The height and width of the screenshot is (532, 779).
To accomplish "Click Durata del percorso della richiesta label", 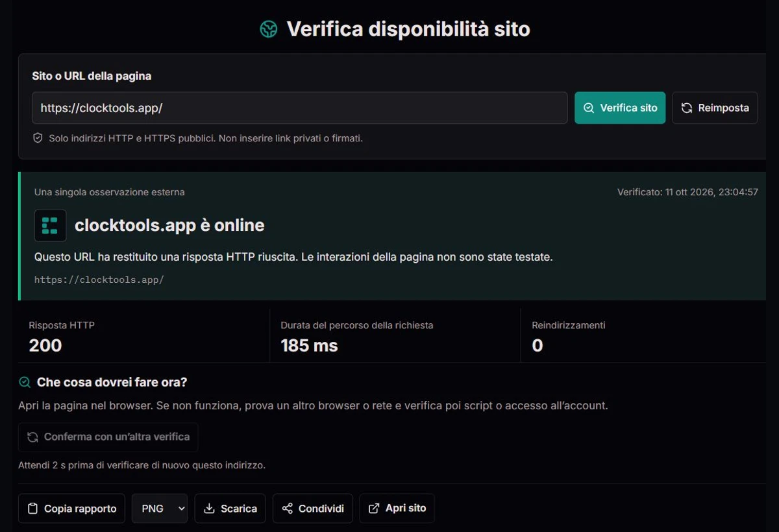I will point(356,325).
